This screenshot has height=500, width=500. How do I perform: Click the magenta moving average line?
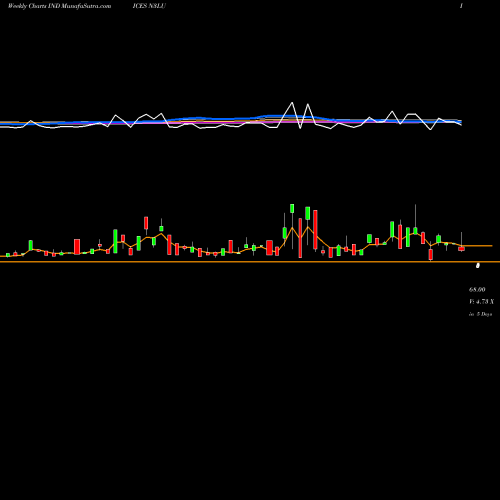(217, 123)
